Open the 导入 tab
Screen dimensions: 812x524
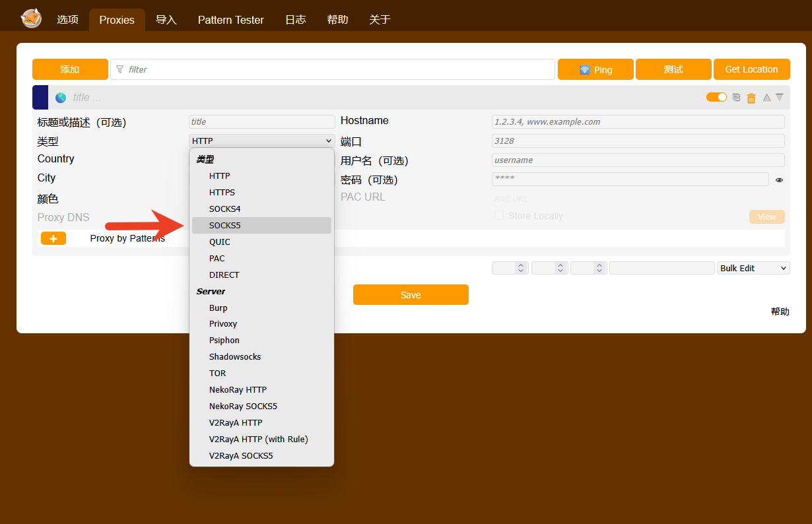(166, 20)
